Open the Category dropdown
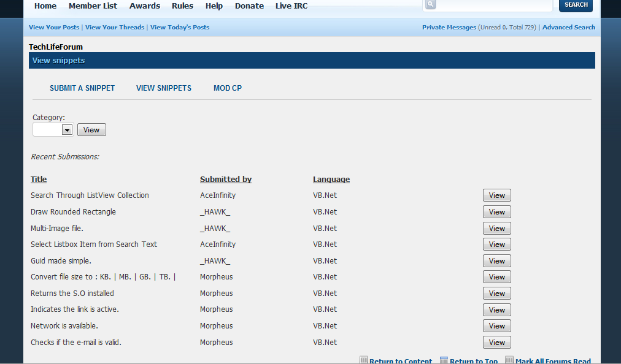The image size is (621, 364). [x=67, y=130]
